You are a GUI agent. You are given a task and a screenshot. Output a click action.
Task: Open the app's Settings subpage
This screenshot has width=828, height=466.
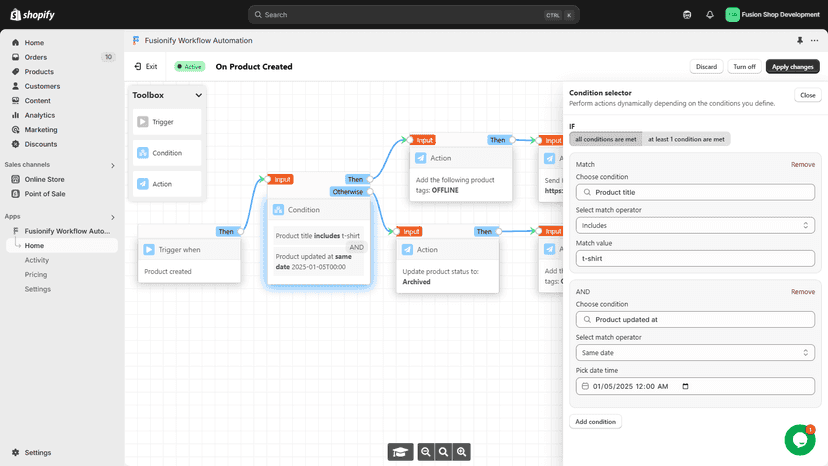[37, 289]
